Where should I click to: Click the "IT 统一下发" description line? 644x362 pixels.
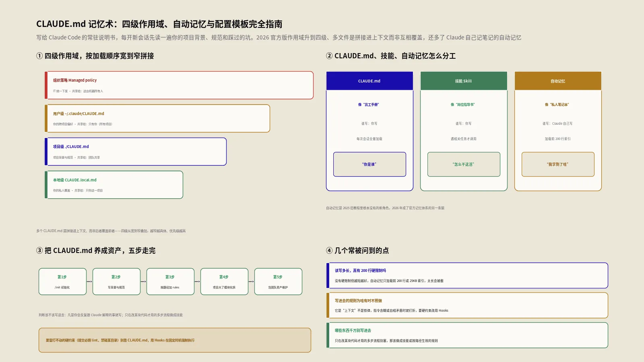tap(78, 91)
